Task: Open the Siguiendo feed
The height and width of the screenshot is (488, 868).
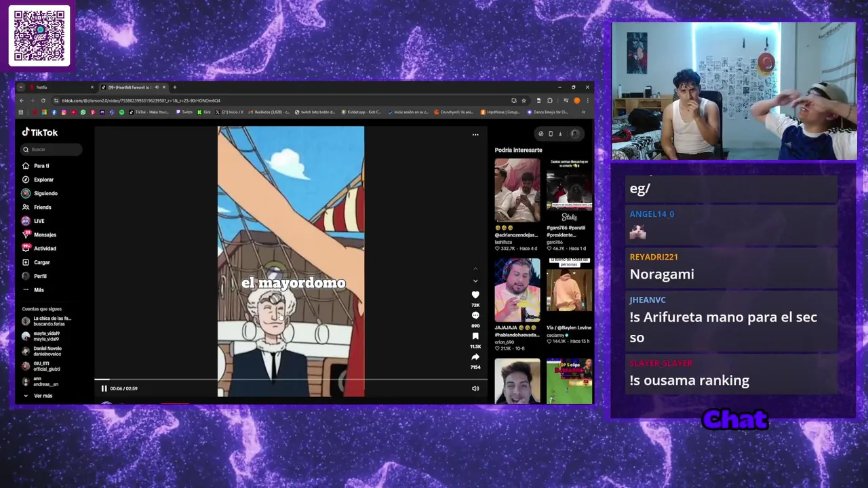Action: (39, 193)
